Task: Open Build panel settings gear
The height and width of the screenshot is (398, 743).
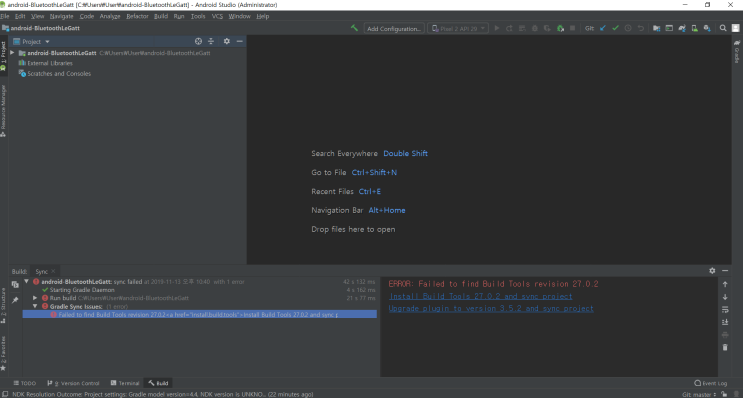Action: pos(712,271)
